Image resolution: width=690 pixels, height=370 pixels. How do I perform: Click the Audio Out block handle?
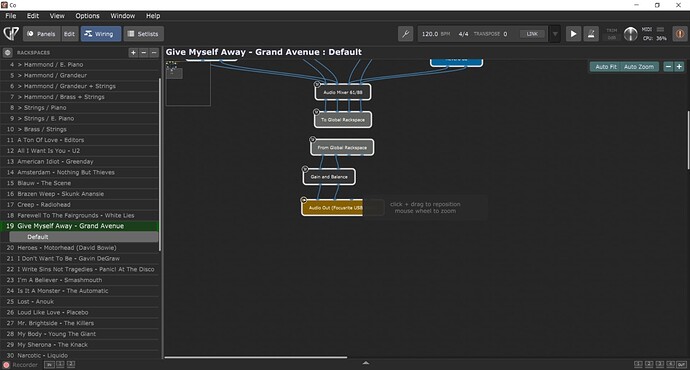[x=304, y=200]
